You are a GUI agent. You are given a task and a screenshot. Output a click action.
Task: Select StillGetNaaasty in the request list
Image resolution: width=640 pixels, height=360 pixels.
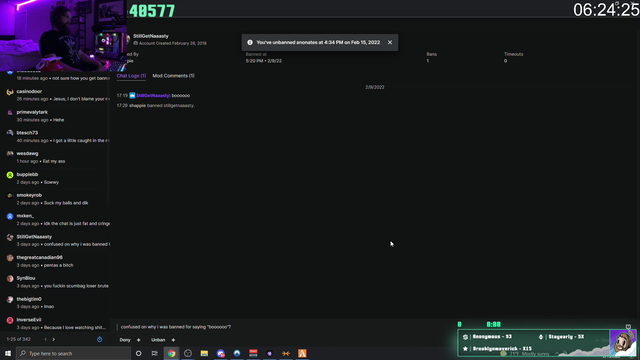coord(55,240)
